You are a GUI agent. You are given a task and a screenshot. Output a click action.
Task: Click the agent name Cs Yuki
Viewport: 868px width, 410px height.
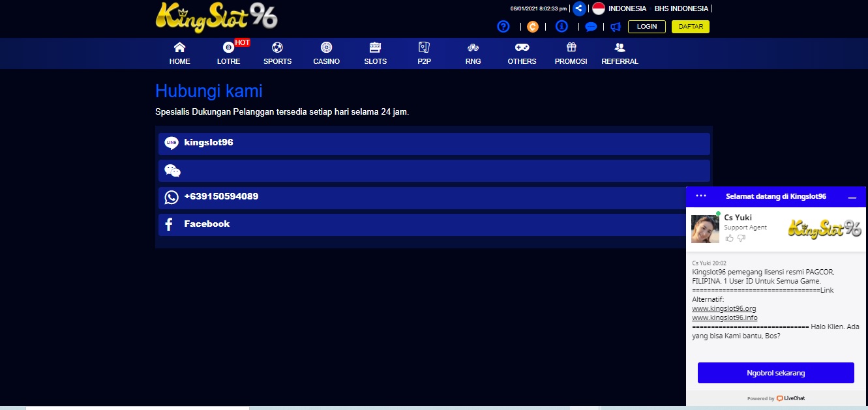tap(738, 217)
